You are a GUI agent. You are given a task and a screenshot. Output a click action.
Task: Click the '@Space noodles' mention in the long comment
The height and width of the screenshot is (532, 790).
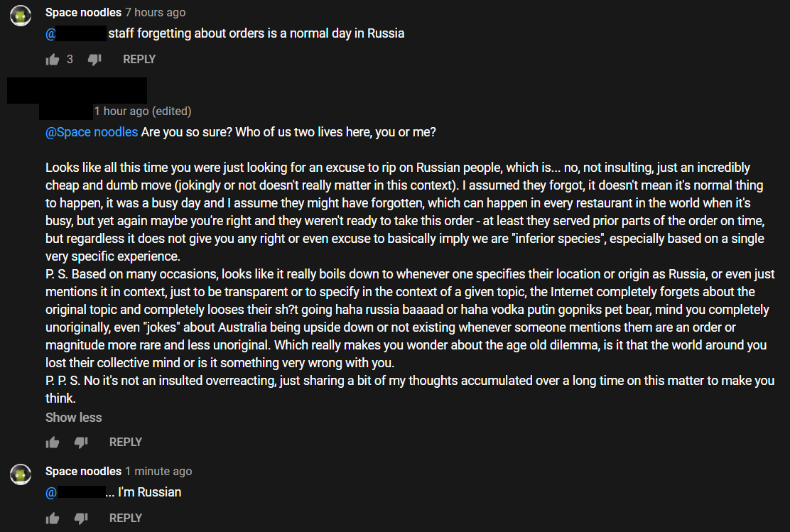coord(92,132)
